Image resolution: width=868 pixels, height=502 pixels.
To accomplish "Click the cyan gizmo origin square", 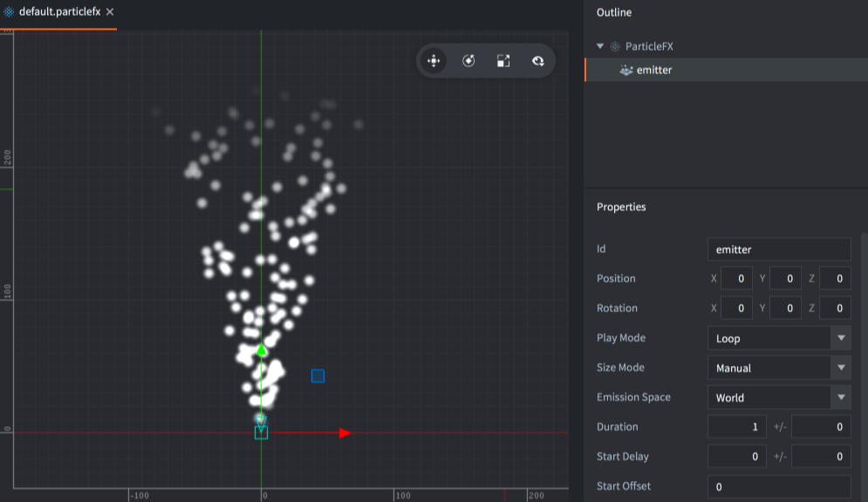I will (x=261, y=432).
